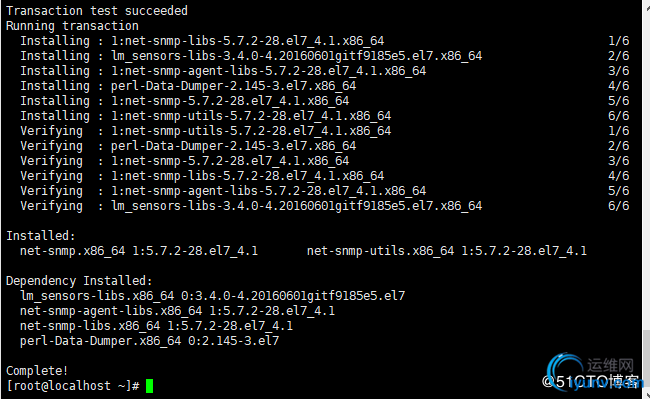
Task: Click the Verifying lm_sensors-libs package name
Action: [x=296, y=206]
